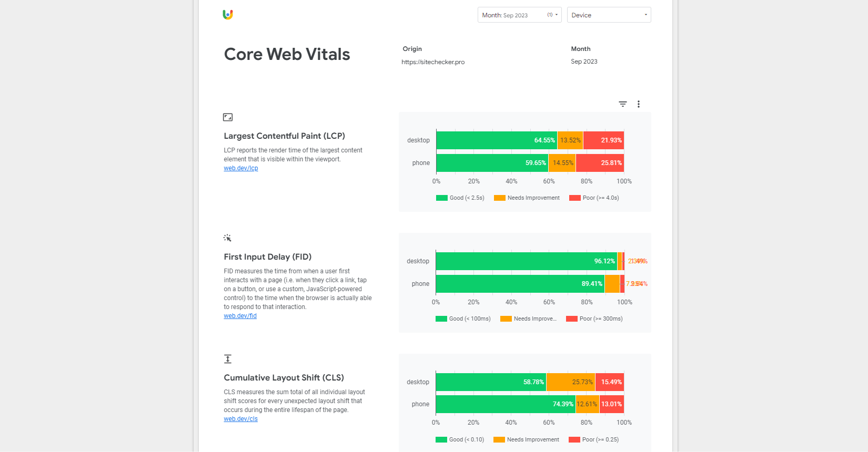Open the web.dev/fid link
The height and width of the screenshot is (452, 868).
(240, 316)
